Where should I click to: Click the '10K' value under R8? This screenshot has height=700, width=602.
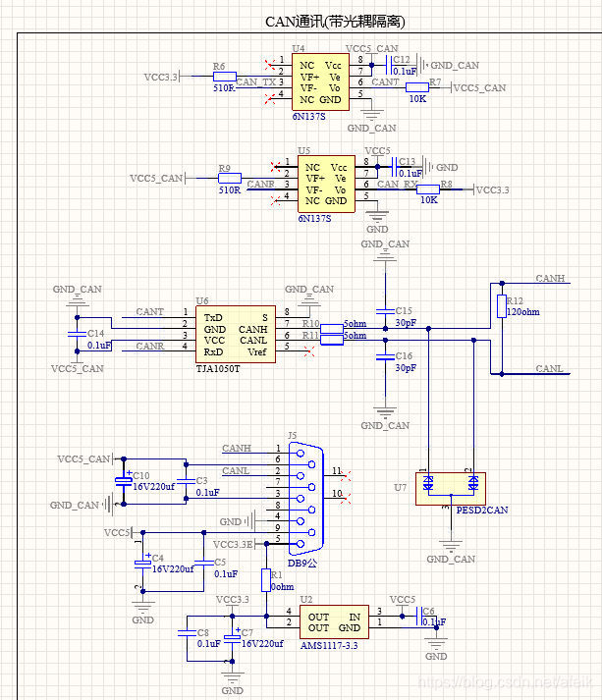click(429, 200)
